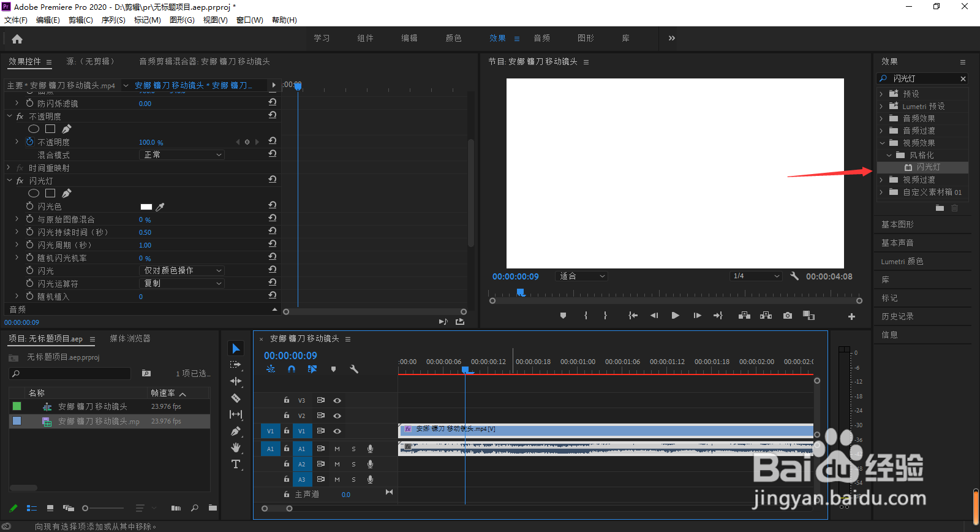The image size is (980, 532).
Task: Open the 闪光 dropdown 仅对颜色操作
Action: tap(182, 270)
